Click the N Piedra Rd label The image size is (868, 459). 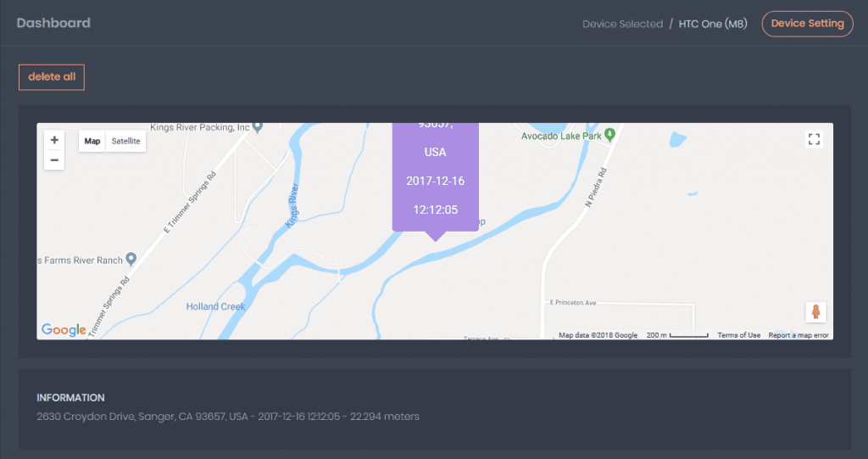coord(596,188)
